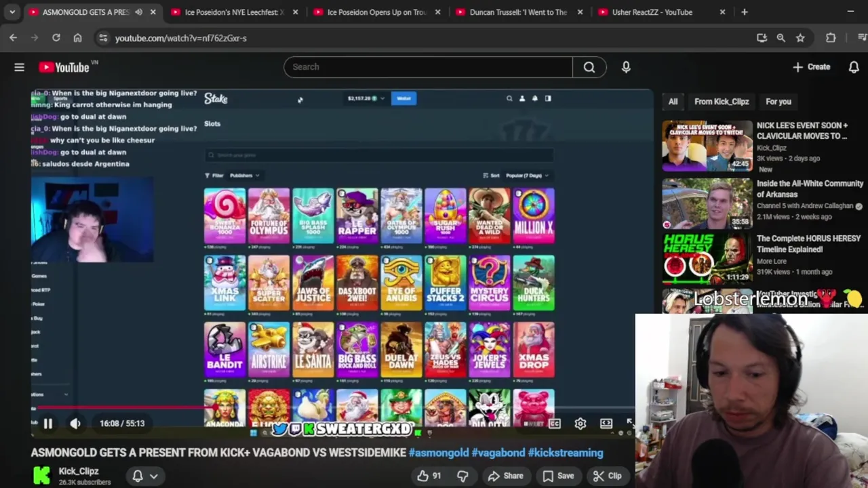Select the Le Bandit slot tile
Image resolution: width=868 pixels, height=488 pixels.
pyautogui.click(x=225, y=349)
